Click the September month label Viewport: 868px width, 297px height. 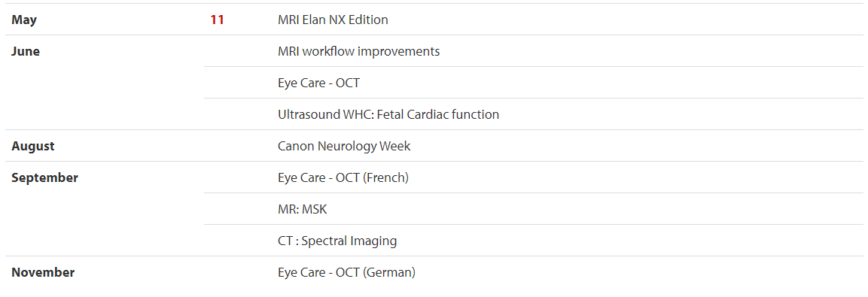[x=45, y=178]
